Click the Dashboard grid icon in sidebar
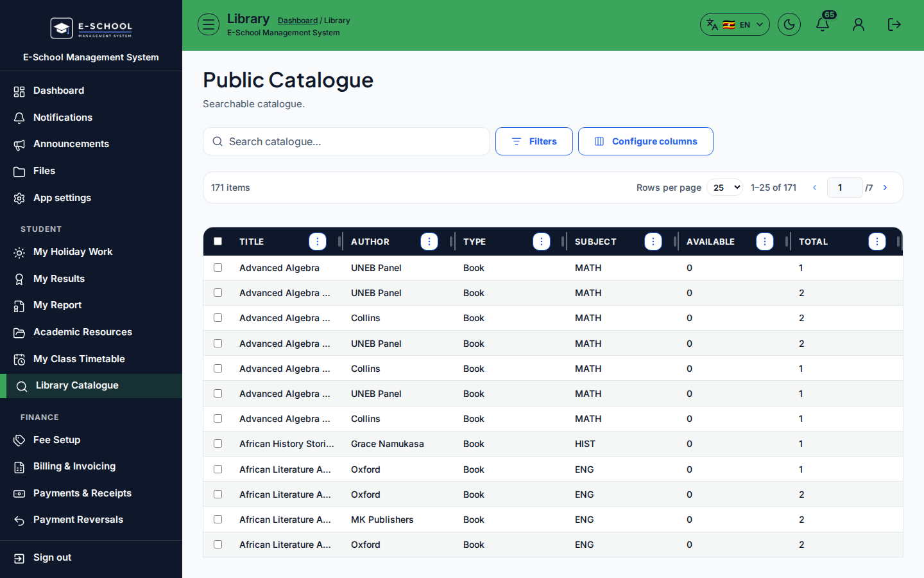Screen dimensions: 924x578 (19, 91)
